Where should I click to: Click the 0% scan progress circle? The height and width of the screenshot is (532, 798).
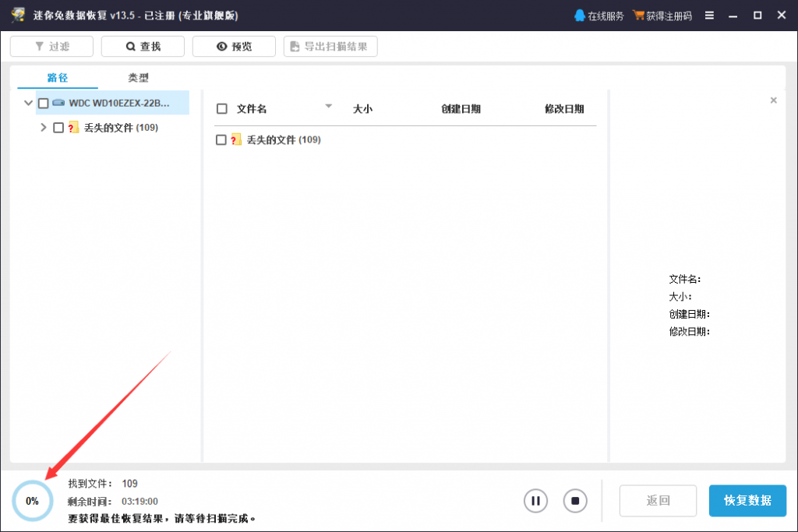[33, 501]
